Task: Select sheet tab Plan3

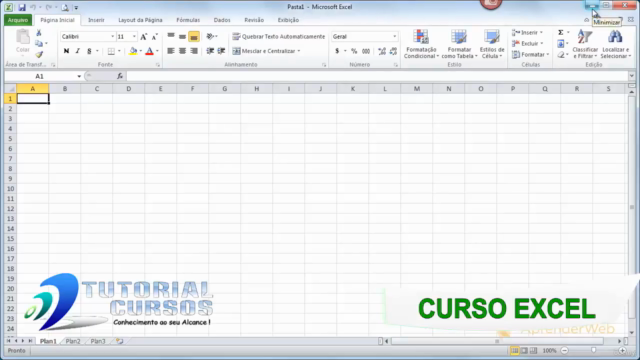Action: (x=98, y=341)
